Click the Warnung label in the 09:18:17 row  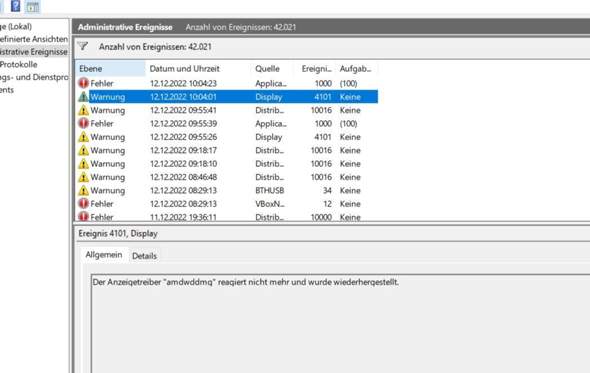108,150
